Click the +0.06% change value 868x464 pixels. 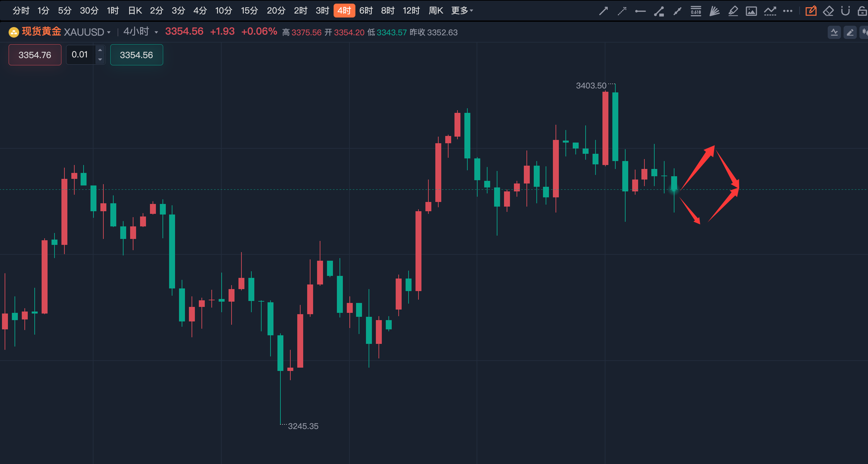click(259, 31)
